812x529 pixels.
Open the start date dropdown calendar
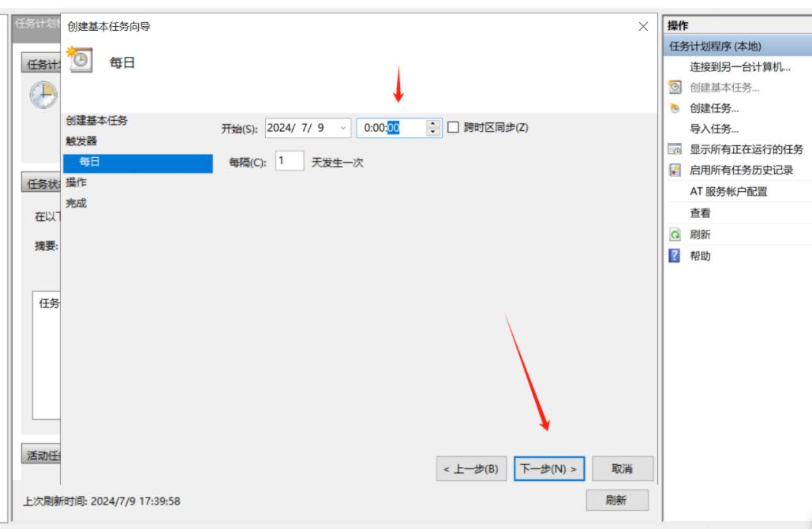342,129
